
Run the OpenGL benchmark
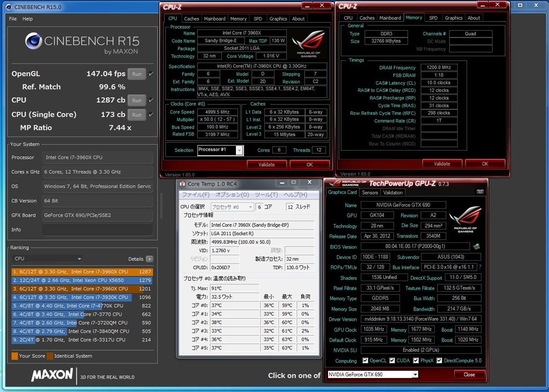[137, 74]
